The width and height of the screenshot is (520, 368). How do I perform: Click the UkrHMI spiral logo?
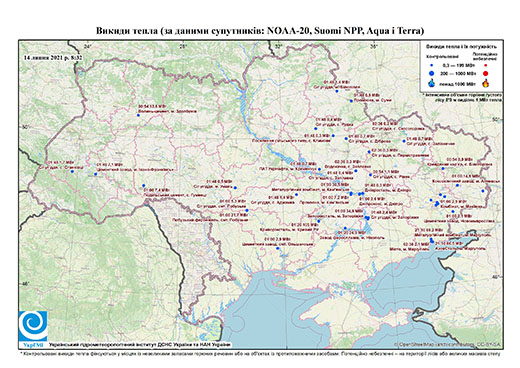pyautogui.click(x=33, y=326)
